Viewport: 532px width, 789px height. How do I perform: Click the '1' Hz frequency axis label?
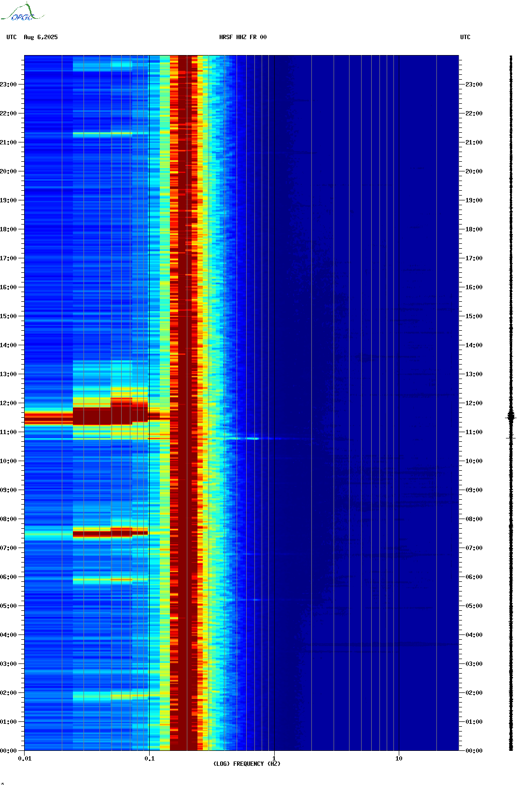pos(274,759)
